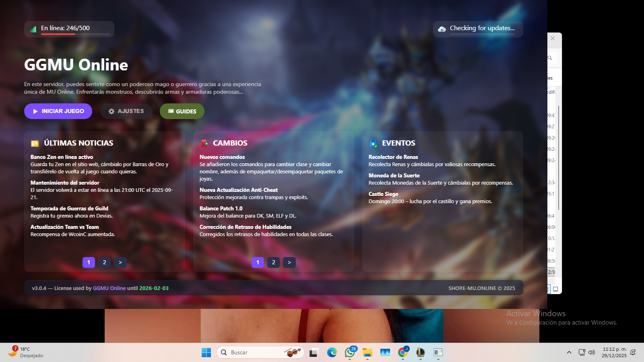Click the Últimas Noticias newspaper icon

click(x=35, y=143)
